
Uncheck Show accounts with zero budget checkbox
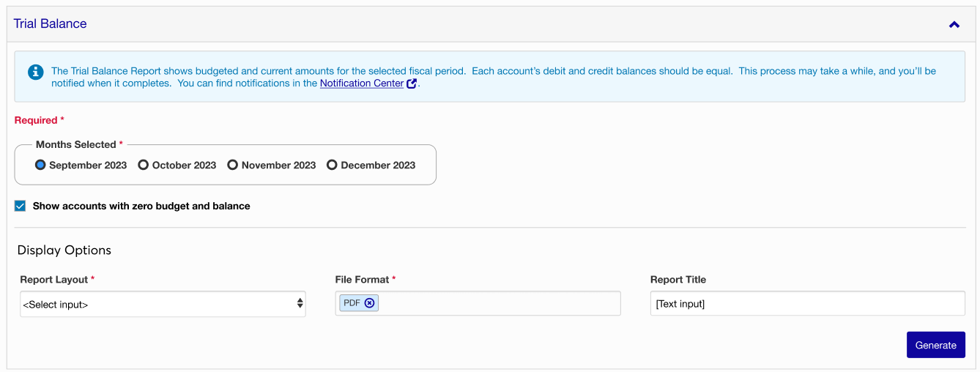[21, 207]
